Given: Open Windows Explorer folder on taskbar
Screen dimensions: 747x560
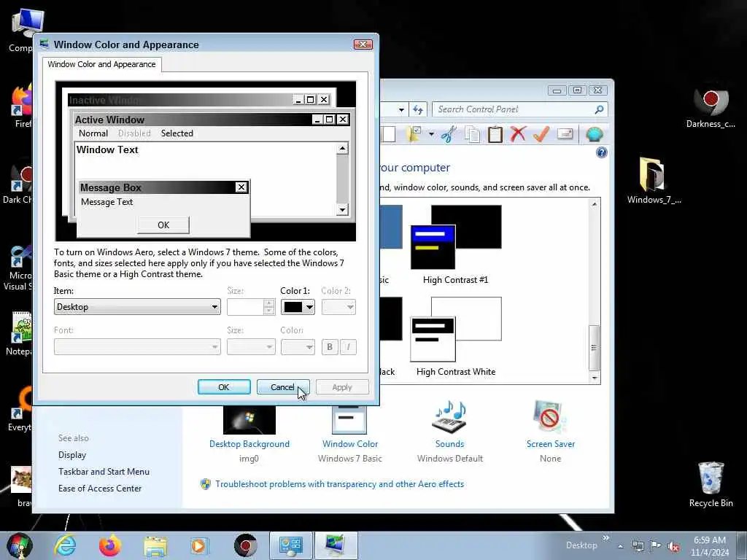Looking at the screenshot, I should pyautogui.click(x=155, y=546).
